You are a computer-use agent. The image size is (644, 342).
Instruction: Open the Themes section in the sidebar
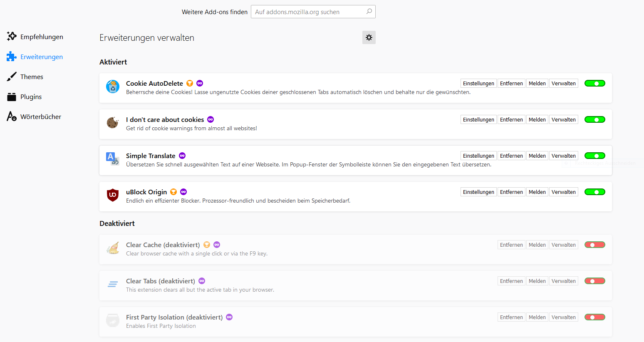[x=32, y=77]
